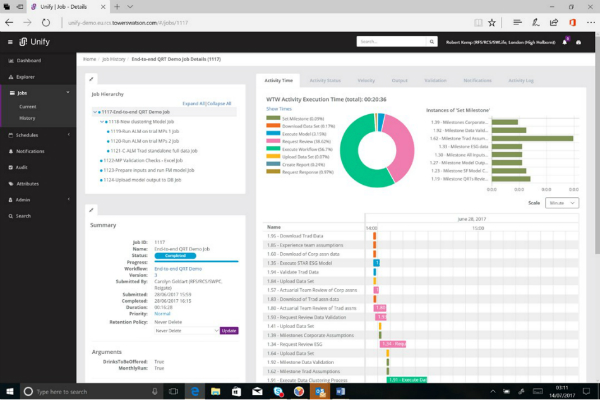This screenshot has width=600, height=400.
Task: Click the Windows Start button
Action: (10, 391)
